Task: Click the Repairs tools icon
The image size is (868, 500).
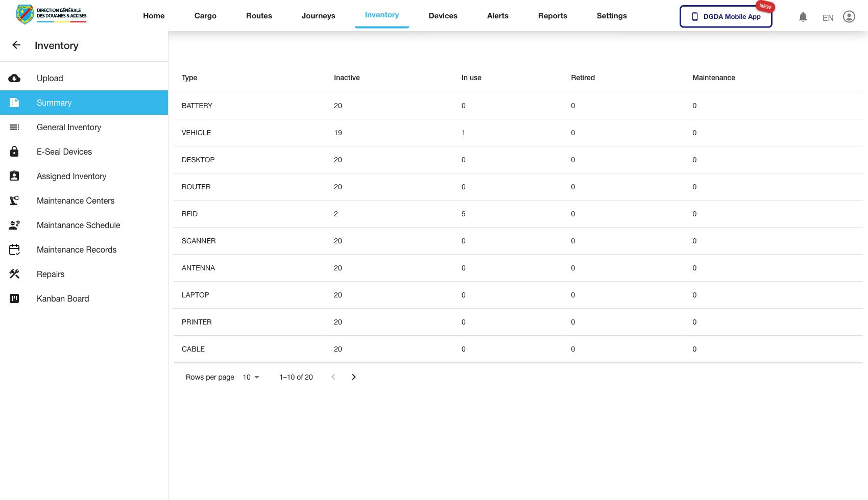Action: [14, 274]
